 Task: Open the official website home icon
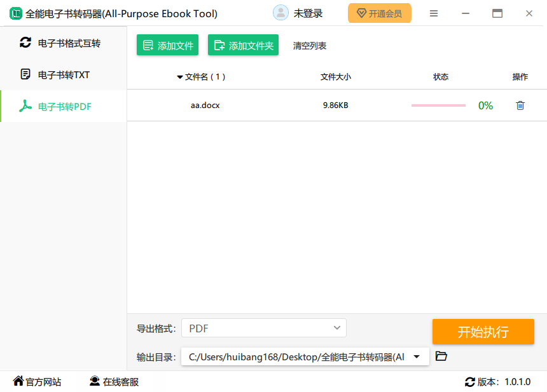click(x=18, y=381)
